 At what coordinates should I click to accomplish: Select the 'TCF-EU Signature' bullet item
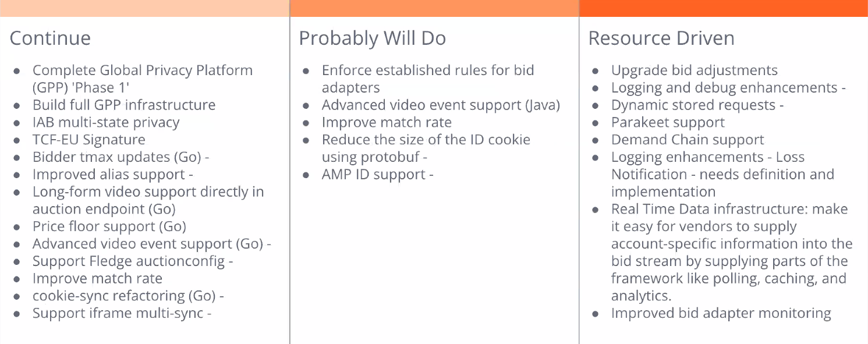point(89,140)
